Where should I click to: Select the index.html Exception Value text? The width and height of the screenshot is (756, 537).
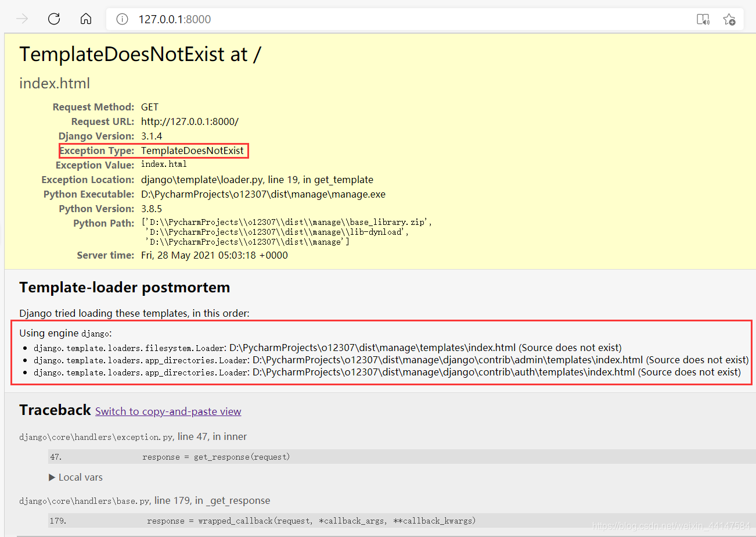coord(163,164)
